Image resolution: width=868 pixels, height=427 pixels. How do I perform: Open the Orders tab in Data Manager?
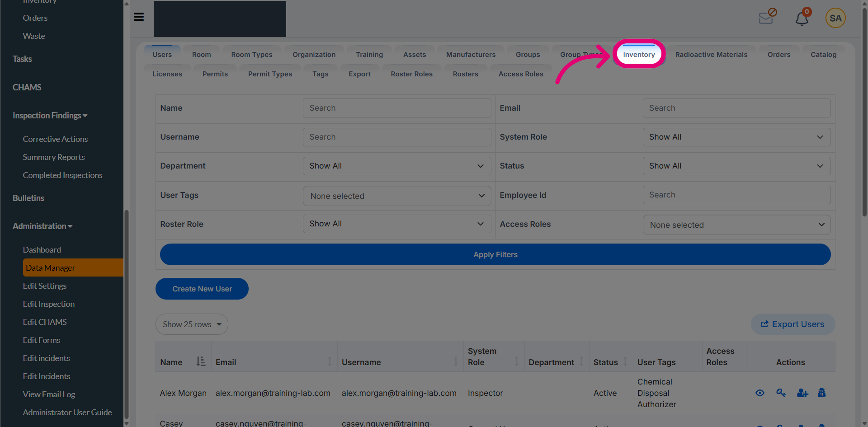pos(779,54)
